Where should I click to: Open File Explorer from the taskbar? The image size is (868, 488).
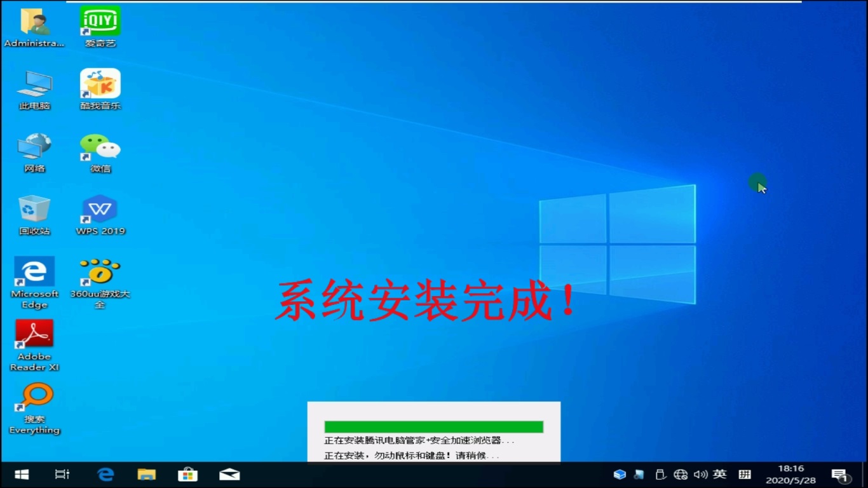point(146,474)
